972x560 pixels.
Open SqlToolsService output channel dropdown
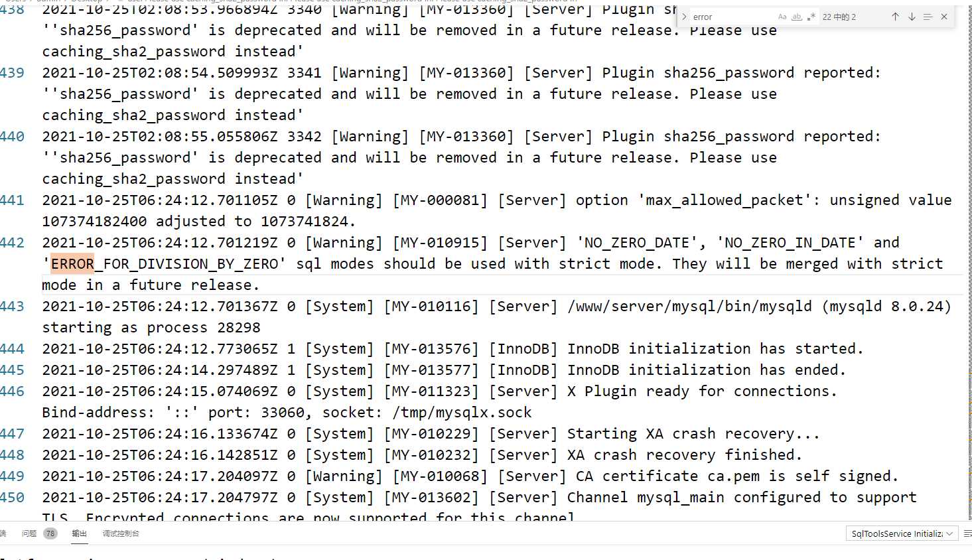[902, 533]
